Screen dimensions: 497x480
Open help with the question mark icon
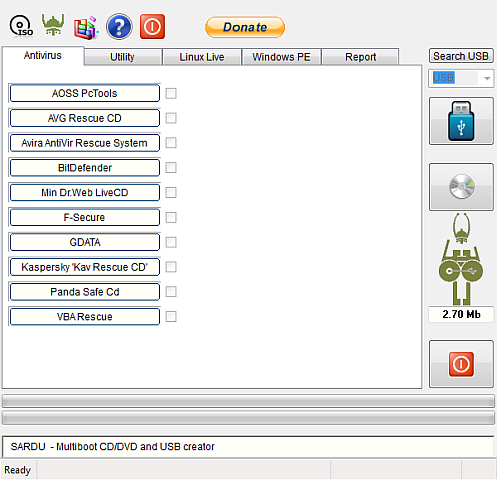pos(119,27)
